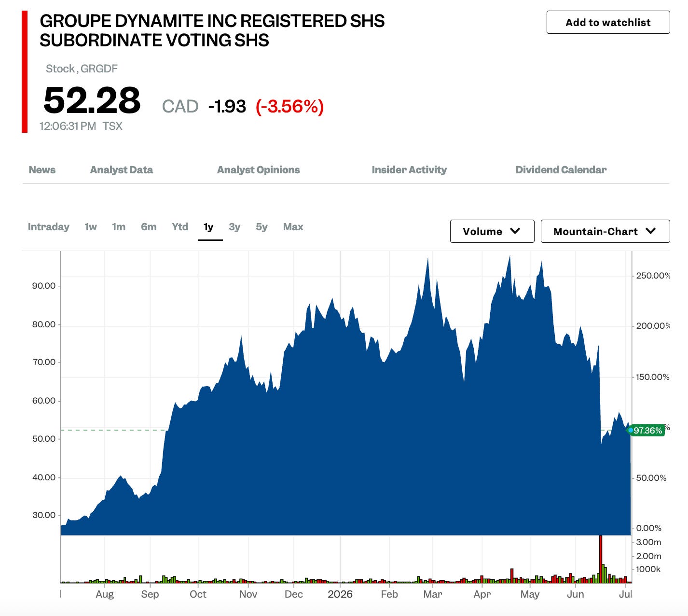688x616 pixels.
Task: Select the Ytd chart range
Action: click(x=180, y=227)
